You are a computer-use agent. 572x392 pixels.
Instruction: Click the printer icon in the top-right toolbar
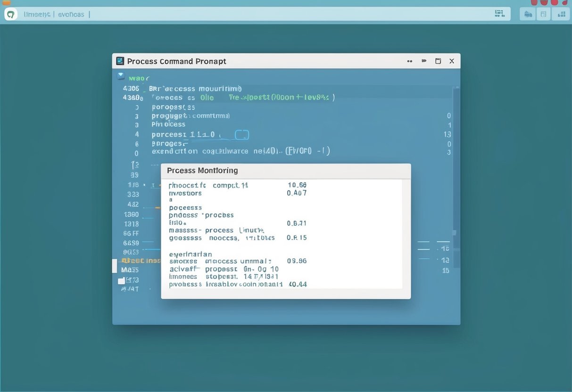pos(528,14)
